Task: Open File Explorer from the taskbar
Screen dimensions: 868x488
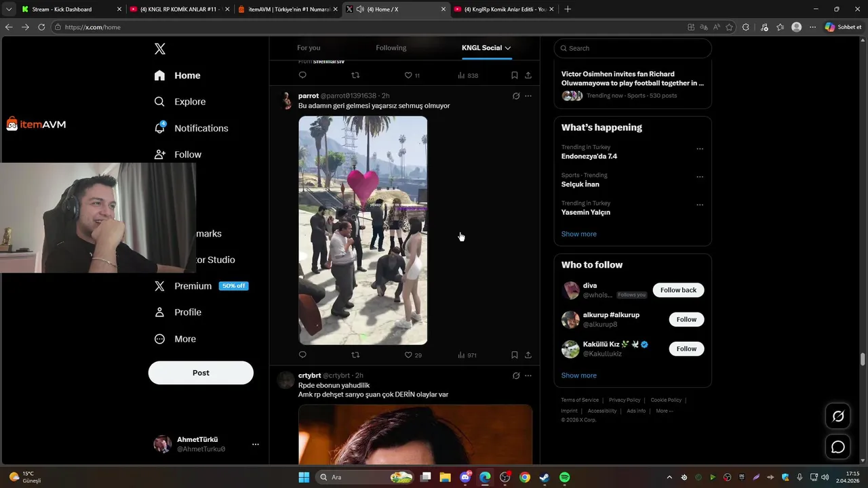Action: pyautogui.click(x=446, y=477)
